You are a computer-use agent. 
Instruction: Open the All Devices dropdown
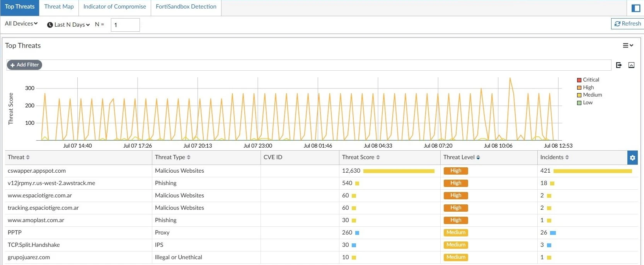point(21,24)
